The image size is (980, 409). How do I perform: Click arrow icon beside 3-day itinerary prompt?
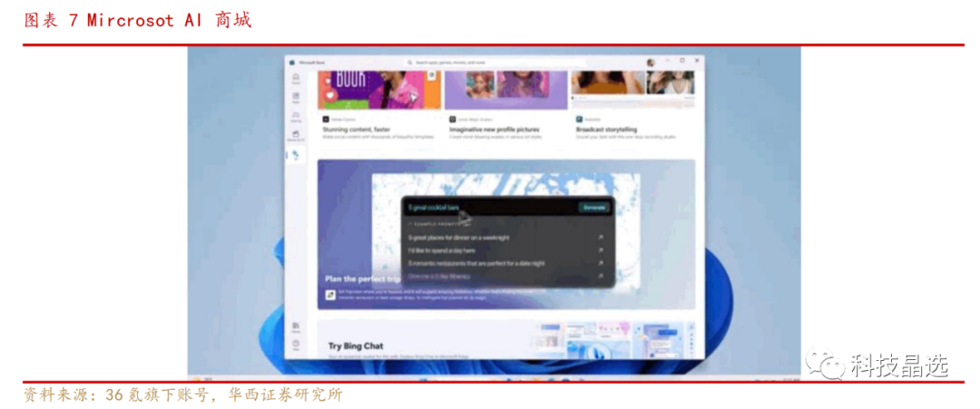click(x=600, y=276)
